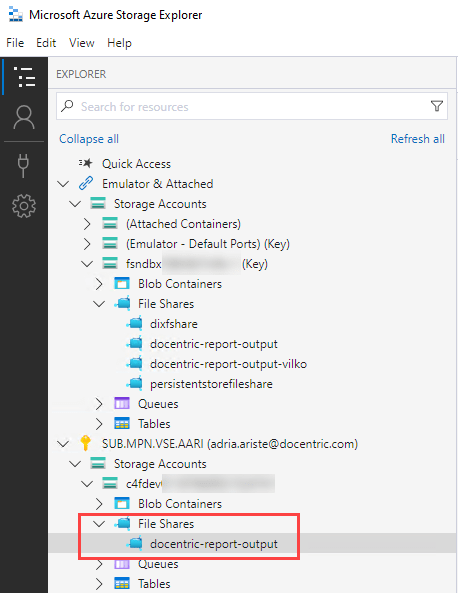Open the Account Management person icon
The image size is (458, 593).
(24, 118)
